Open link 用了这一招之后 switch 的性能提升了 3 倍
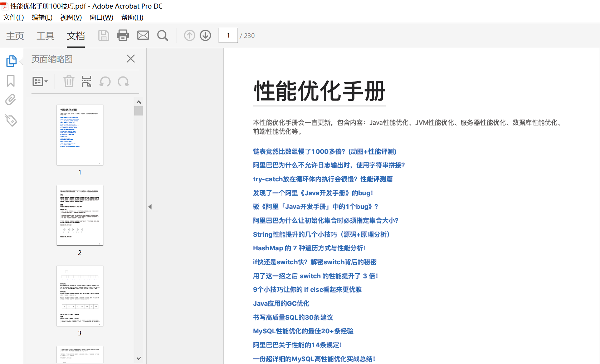600x364 pixels. point(316,276)
